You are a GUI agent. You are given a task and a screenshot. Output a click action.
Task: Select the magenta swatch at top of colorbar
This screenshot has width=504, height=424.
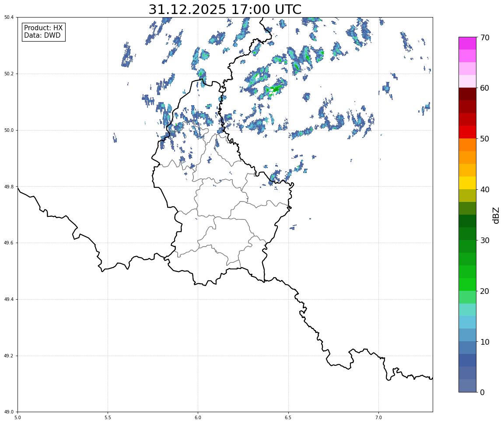tap(467, 43)
